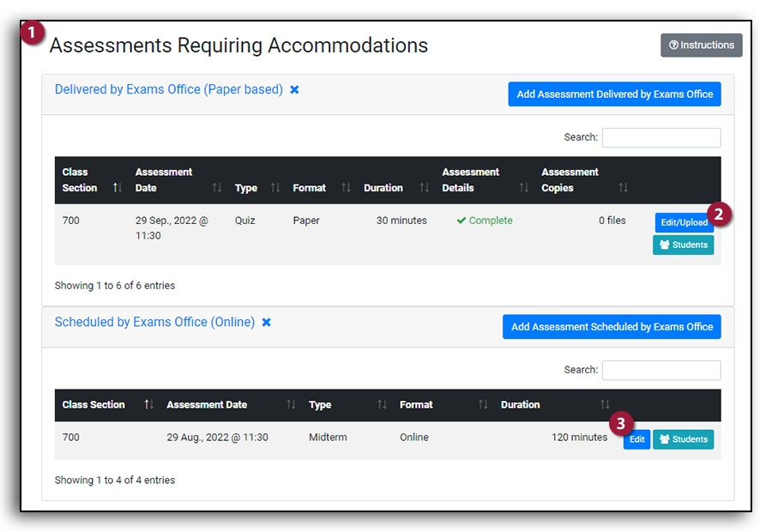Focus the paper-based table Search field

660,137
